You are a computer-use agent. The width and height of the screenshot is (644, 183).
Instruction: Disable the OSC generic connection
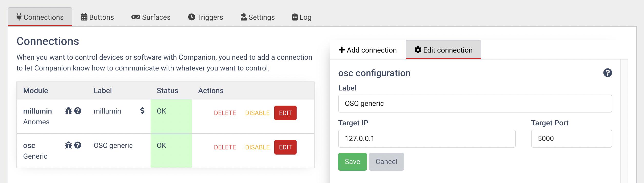257,147
